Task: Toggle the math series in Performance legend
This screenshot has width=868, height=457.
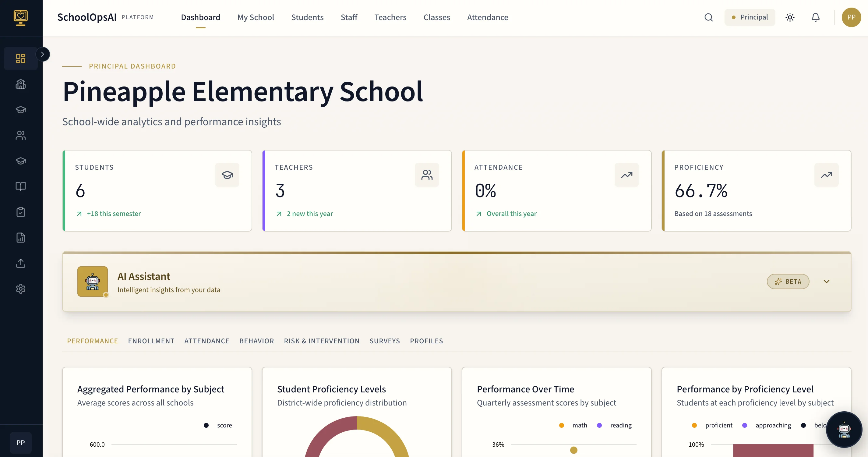Action: click(x=573, y=425)
